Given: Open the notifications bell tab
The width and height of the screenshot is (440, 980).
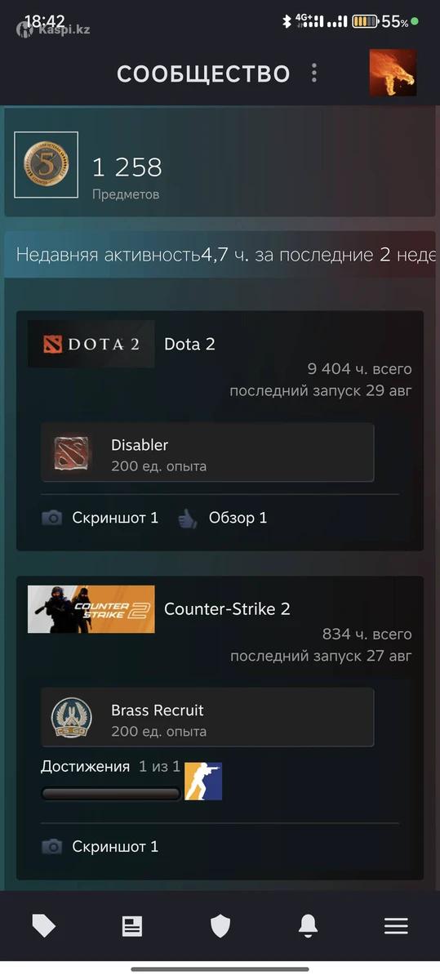Looking at the screenshot, I should coord(308,925).
